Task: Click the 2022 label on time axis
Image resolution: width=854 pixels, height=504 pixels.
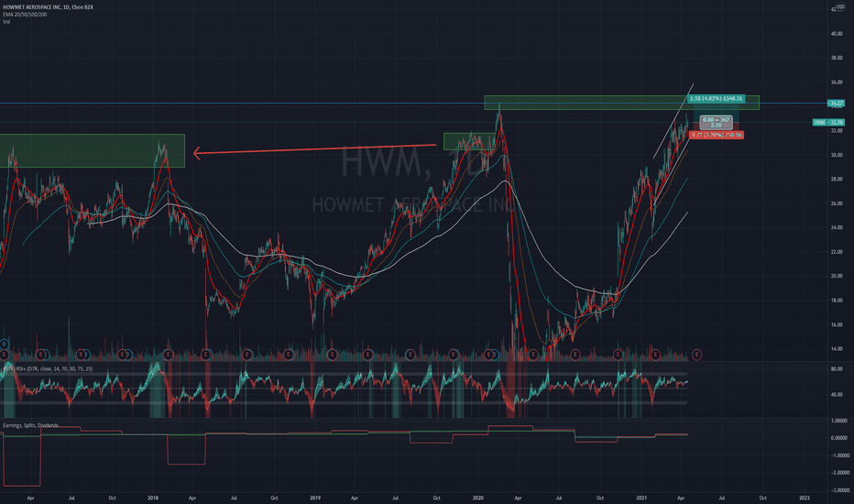Action: (x=804, y=498)
